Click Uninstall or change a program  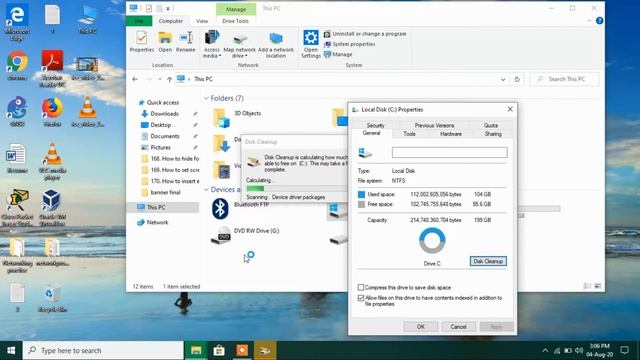point(365,34)
